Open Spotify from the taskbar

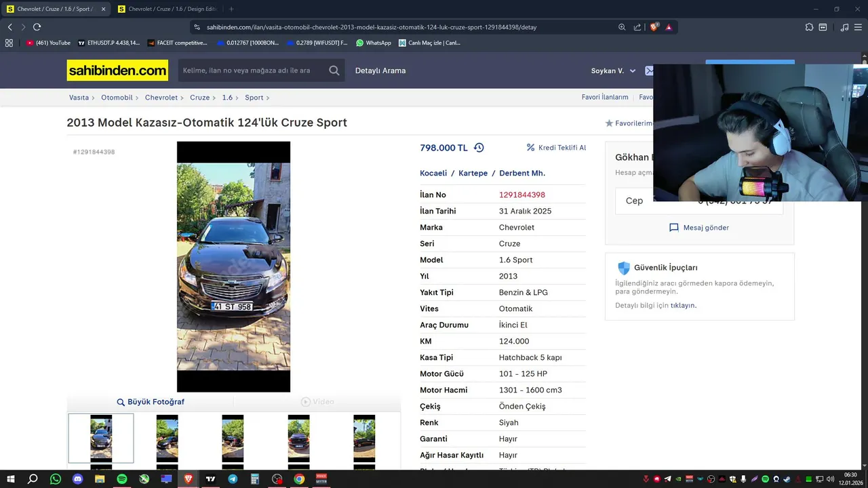[x=122, y=479]
